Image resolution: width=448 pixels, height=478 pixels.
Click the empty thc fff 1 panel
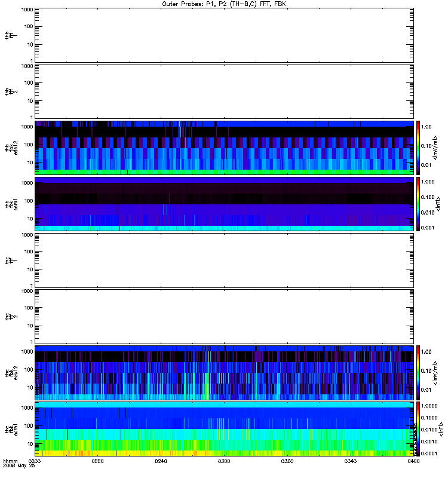pos(225,261)
